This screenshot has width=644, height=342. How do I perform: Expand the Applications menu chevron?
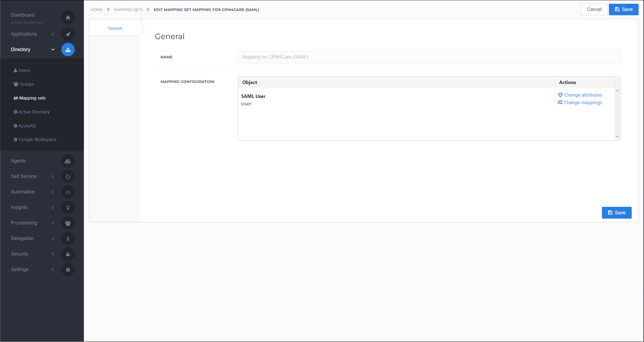pyautogui.click(x=53, y=34)
